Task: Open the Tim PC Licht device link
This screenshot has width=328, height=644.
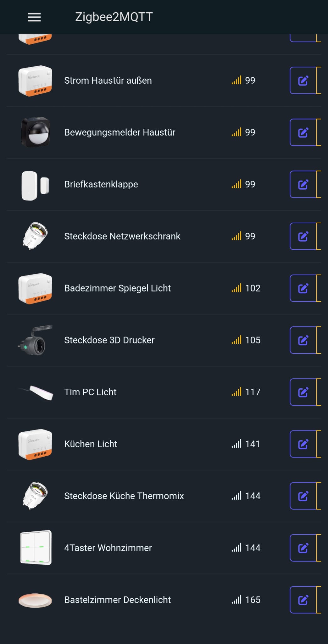Action: [x=90, y=392]
